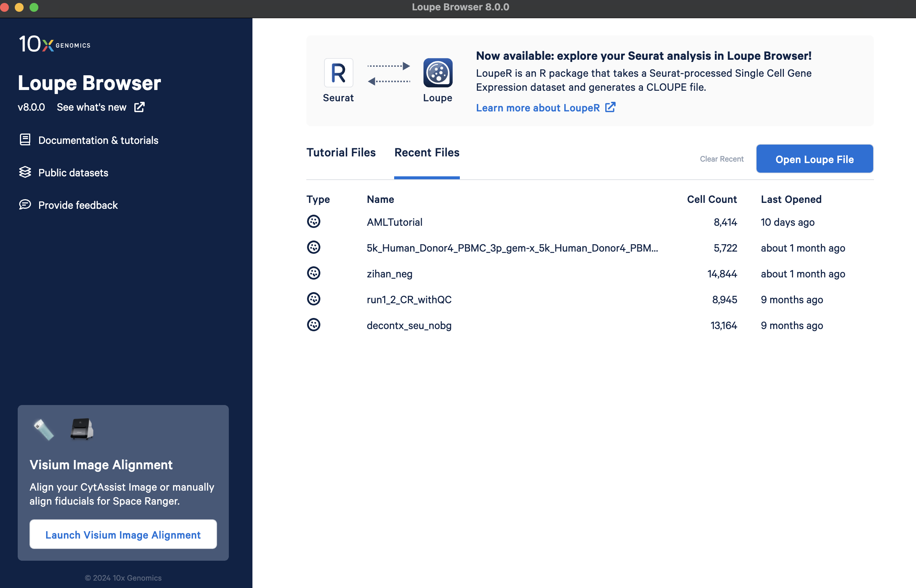Click the Last Opened column header

(x=791, y=199)
